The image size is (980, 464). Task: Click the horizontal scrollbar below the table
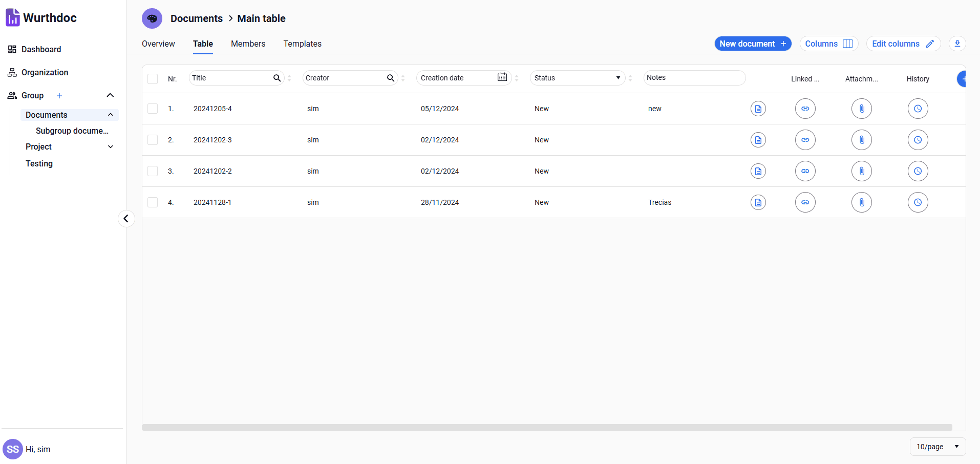click(546, 427)
